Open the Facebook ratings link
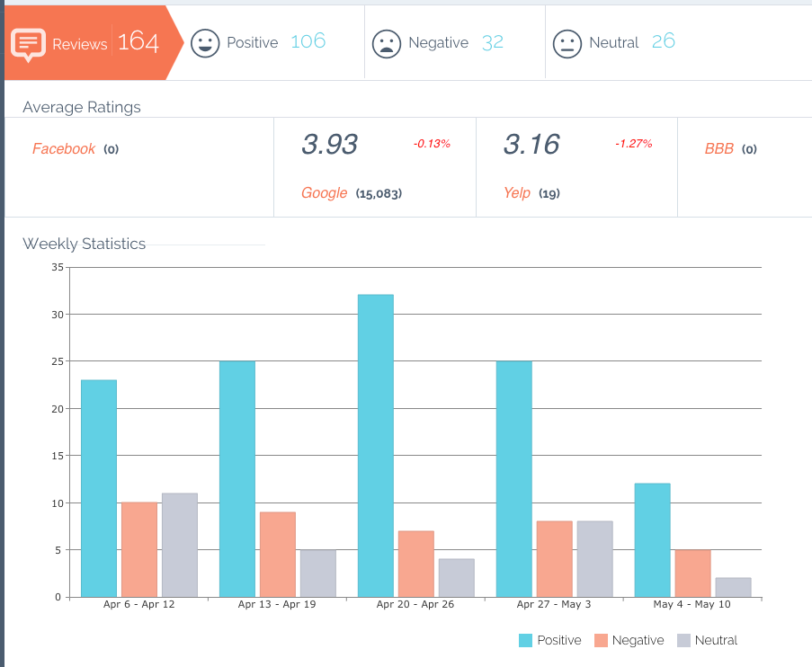The image size is (812, 667). tap(64, 149)
